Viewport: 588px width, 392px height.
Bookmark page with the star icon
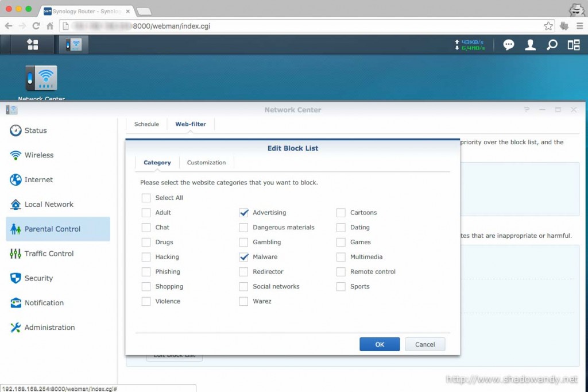pyautogui.click(x=548, y=26)
